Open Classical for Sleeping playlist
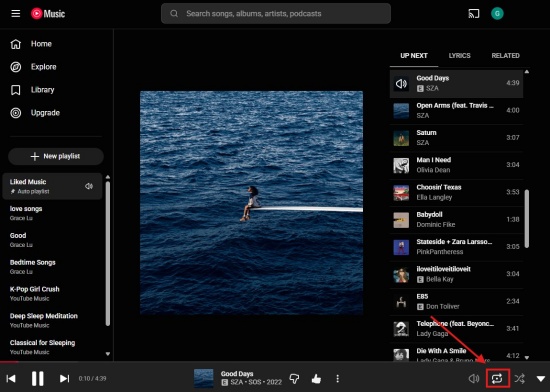Screen dimensions: 550x392 pos(52,347)
